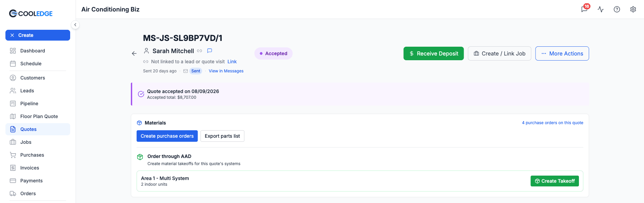Click the CoolEdge logo
The image size is (644, 203).
tap(31, 14)
